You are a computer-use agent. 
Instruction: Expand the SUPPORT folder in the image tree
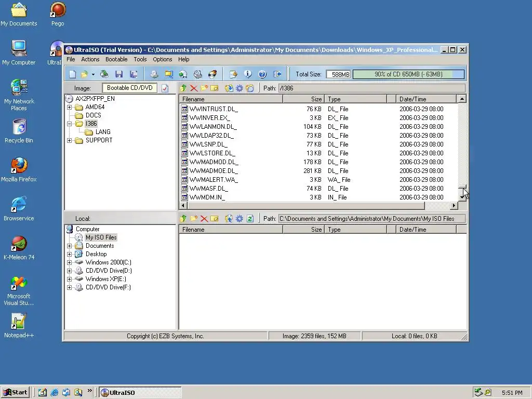click(70, 140)
